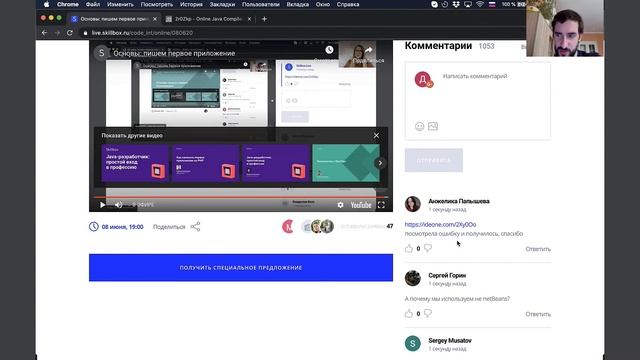640x360 pixels.
Task: Dislike Анжелика Палышева's comment
Action: tap(428, 248)
